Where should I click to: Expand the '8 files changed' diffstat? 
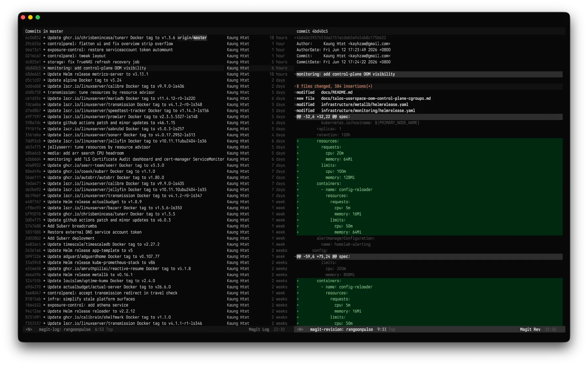[295, 86]
